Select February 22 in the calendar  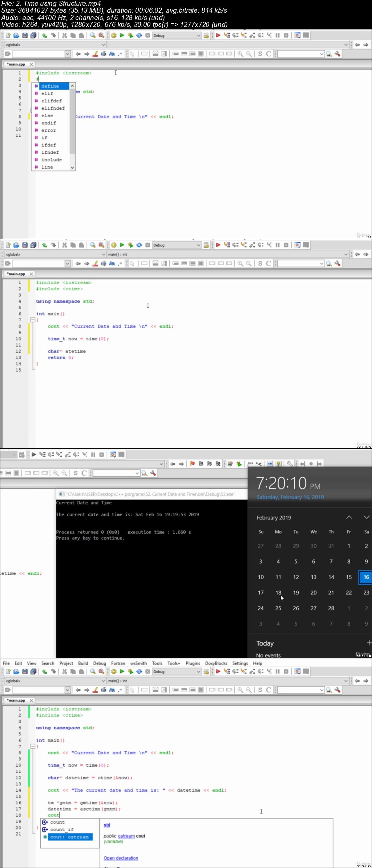pyautogui.click(x=349, y=593)
